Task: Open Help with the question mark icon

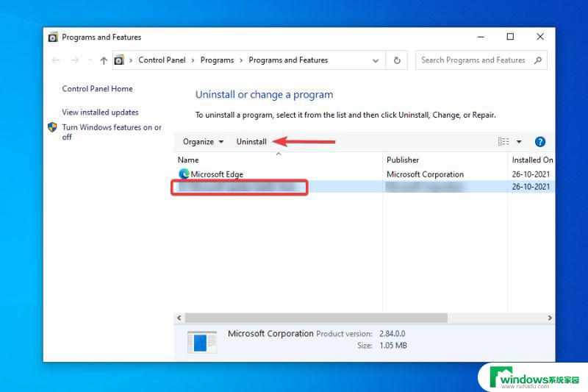Action: click(x=540, y=142)
